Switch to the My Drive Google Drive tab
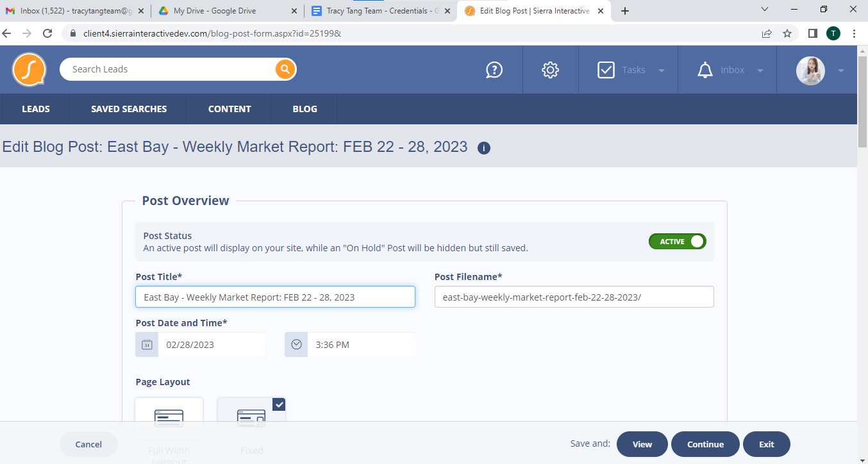 click(229, 11)
